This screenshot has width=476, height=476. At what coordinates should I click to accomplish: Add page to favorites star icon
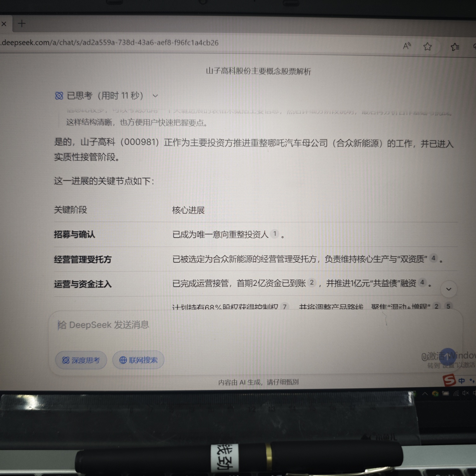(x=428, y=47)
